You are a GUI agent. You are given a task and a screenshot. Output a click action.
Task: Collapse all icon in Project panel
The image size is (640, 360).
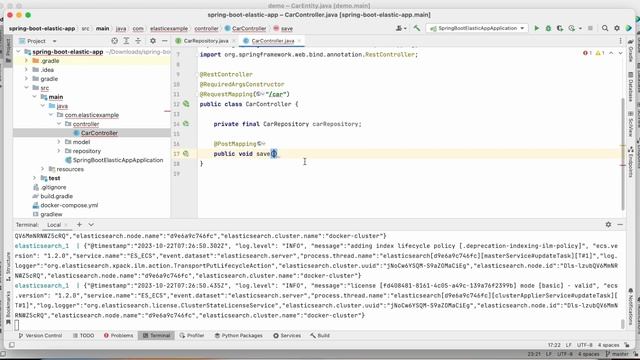pos(138,41)
